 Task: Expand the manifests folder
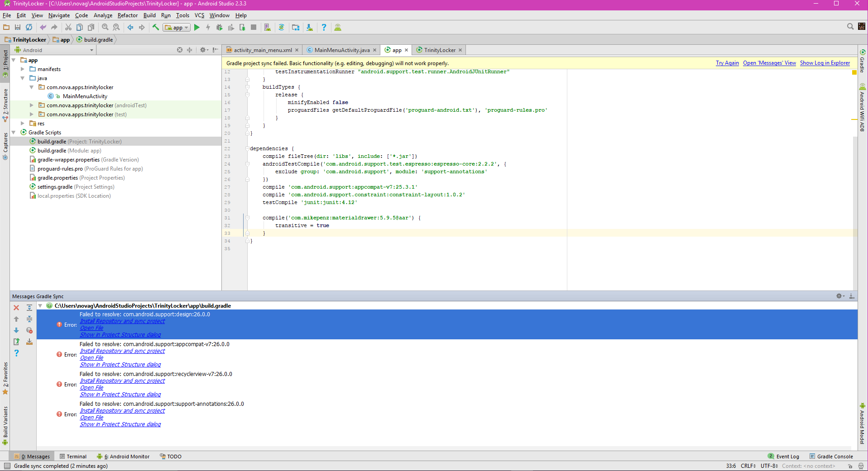pos(23,69)
